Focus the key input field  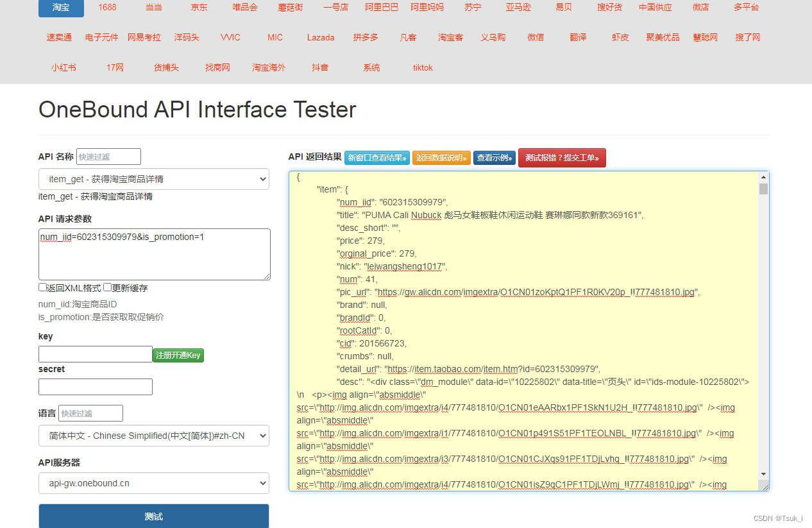(x=96, y=354)
